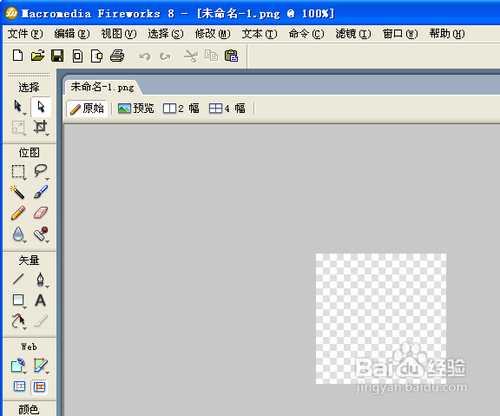500x416 pixels.
Task: Switch to the 未命名-1.png document tab
Action: point(102,87)
